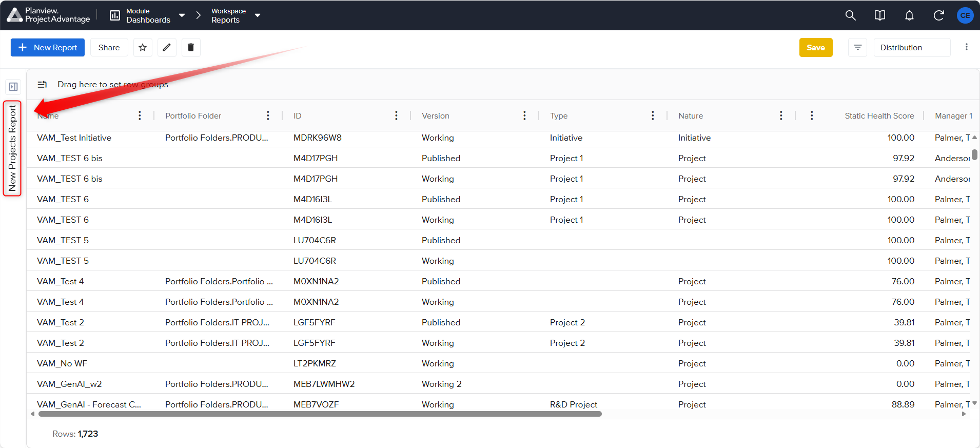Click the VAM_GenAI_w2 name cell
Viewport: 980px width, 448px height.
69,384
